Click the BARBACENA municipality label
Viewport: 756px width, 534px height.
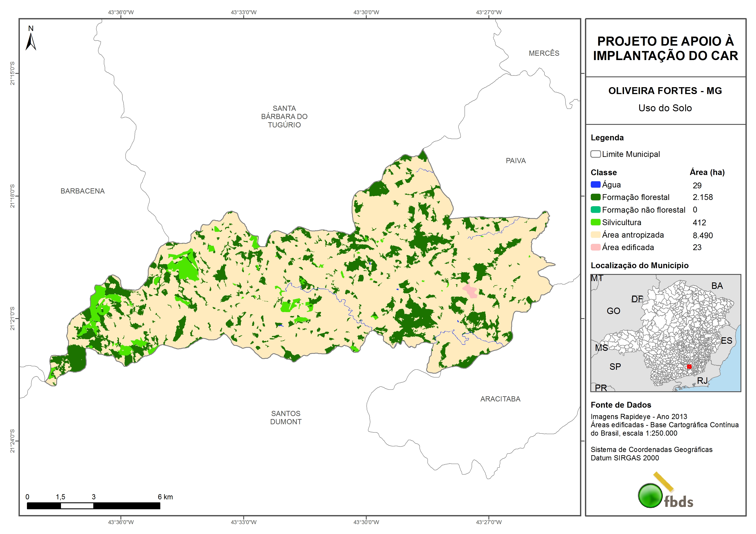pyautogui.click(x=82, y=191)
